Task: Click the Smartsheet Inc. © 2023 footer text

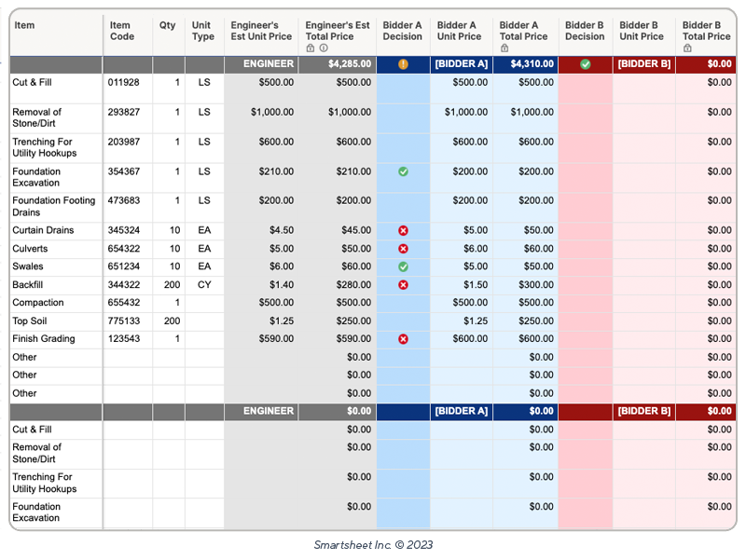Action: pyautogui.click(x=373, y=545)
